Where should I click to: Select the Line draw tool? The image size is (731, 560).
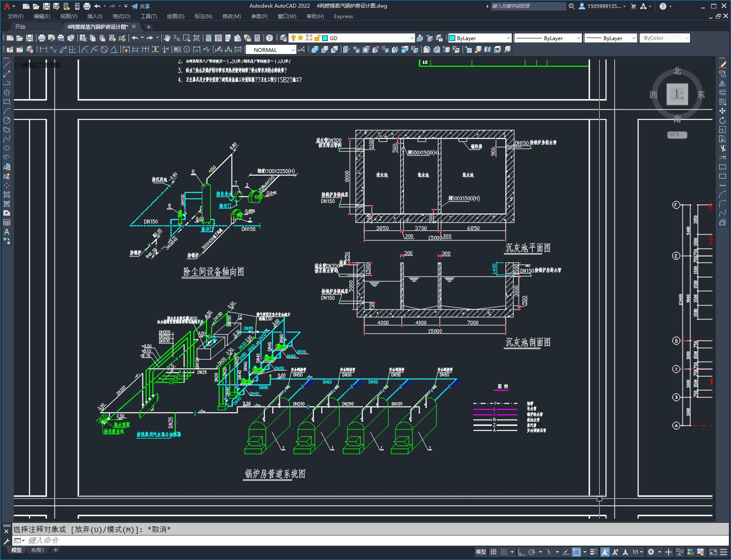click(x=6, y=65)
